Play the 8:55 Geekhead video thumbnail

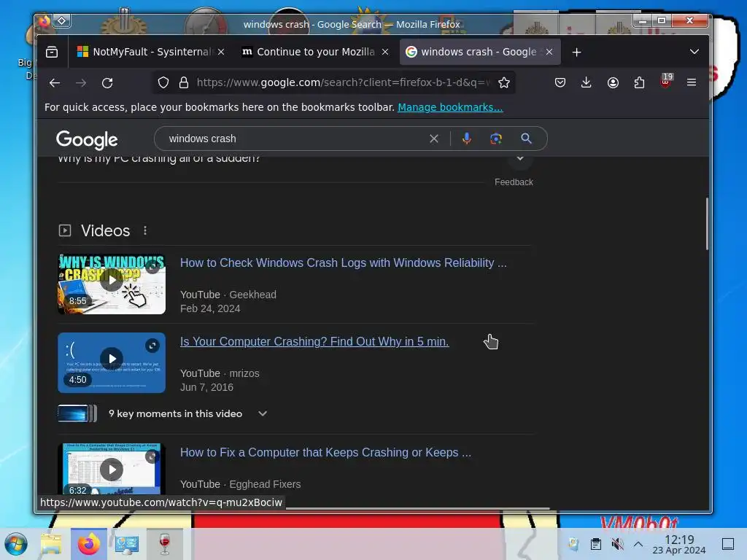tap(112, 284)
